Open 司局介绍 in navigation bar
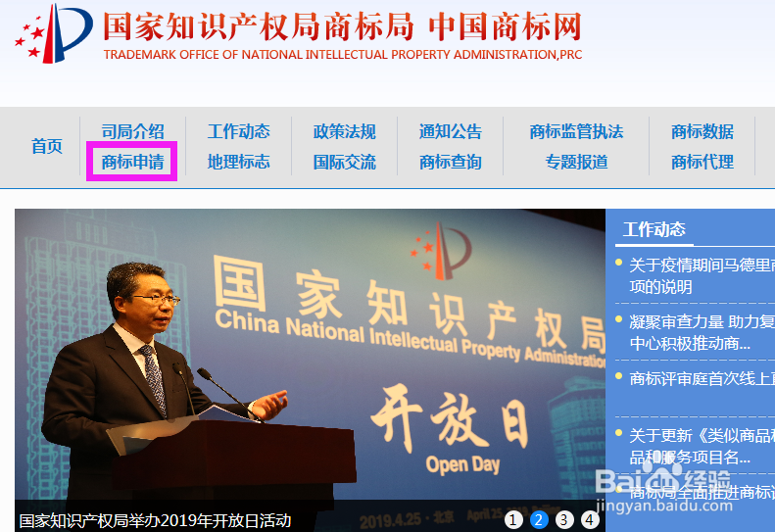The image size is (775, 532). (x=132, y=131)
